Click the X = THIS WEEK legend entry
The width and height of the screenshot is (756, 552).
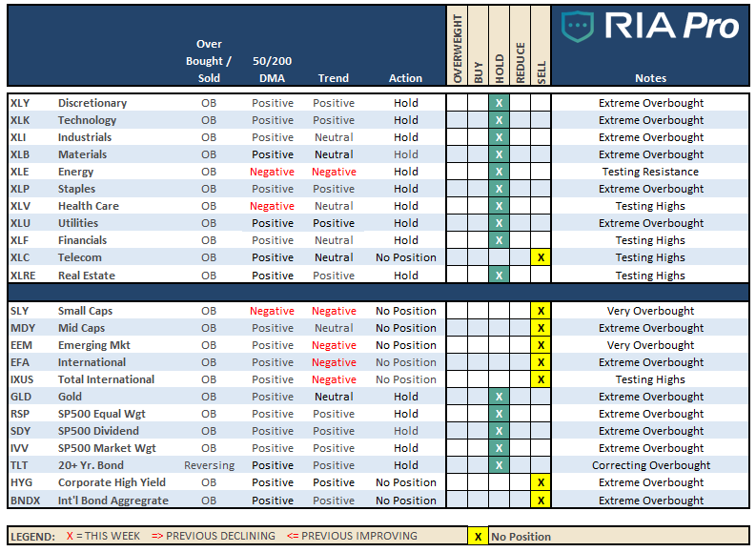[103, 536]
